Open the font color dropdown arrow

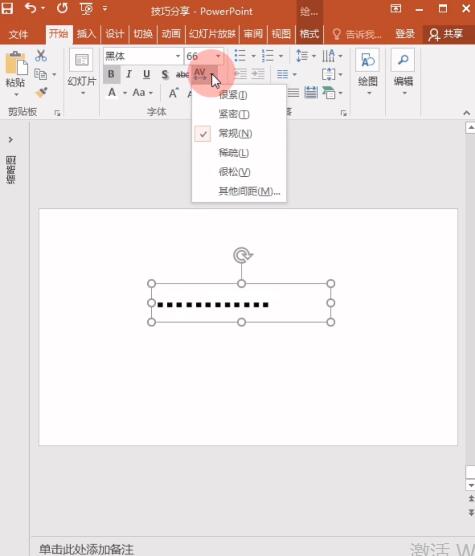click(x=125, y=93)
